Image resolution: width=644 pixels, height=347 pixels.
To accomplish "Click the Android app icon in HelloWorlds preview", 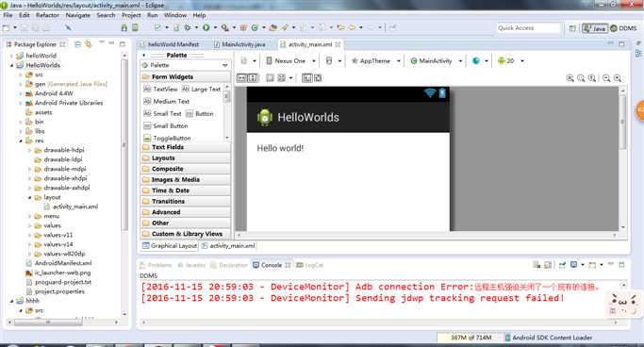I will click(265, 117).
